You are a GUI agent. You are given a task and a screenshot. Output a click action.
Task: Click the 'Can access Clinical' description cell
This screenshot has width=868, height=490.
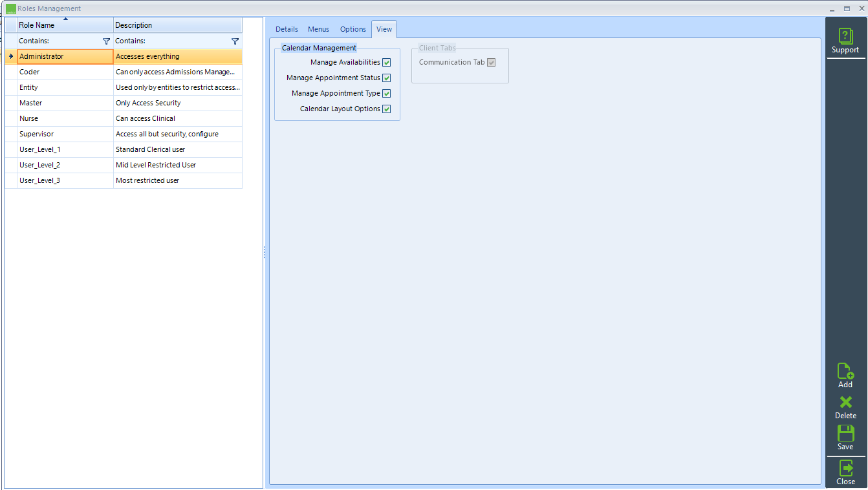pyautogui.click(x=178, y=118)
